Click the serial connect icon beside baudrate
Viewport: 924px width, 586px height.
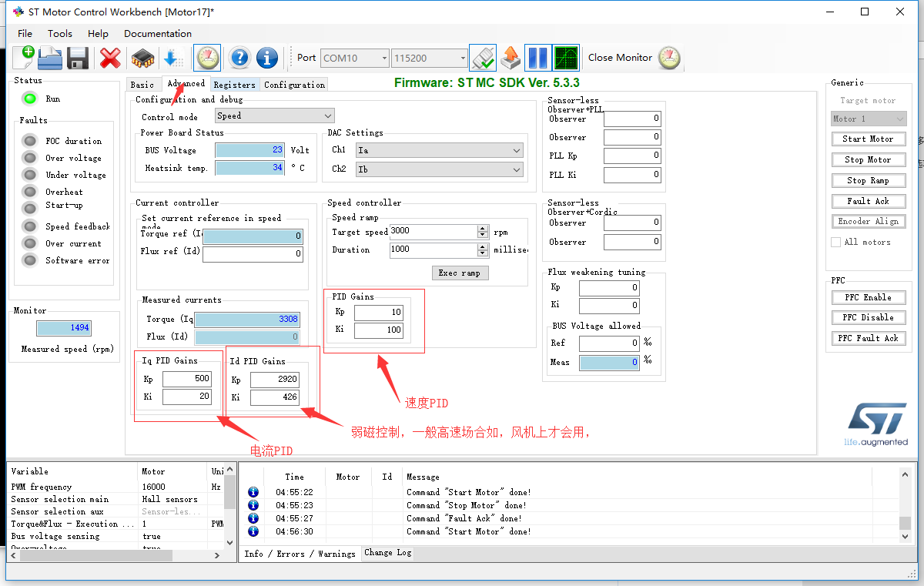pos(482,58)
